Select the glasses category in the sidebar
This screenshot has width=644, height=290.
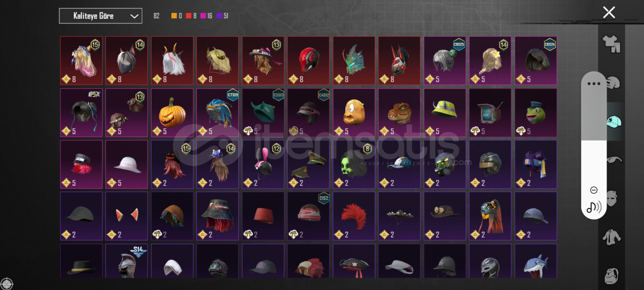click(x=614, y=160)
